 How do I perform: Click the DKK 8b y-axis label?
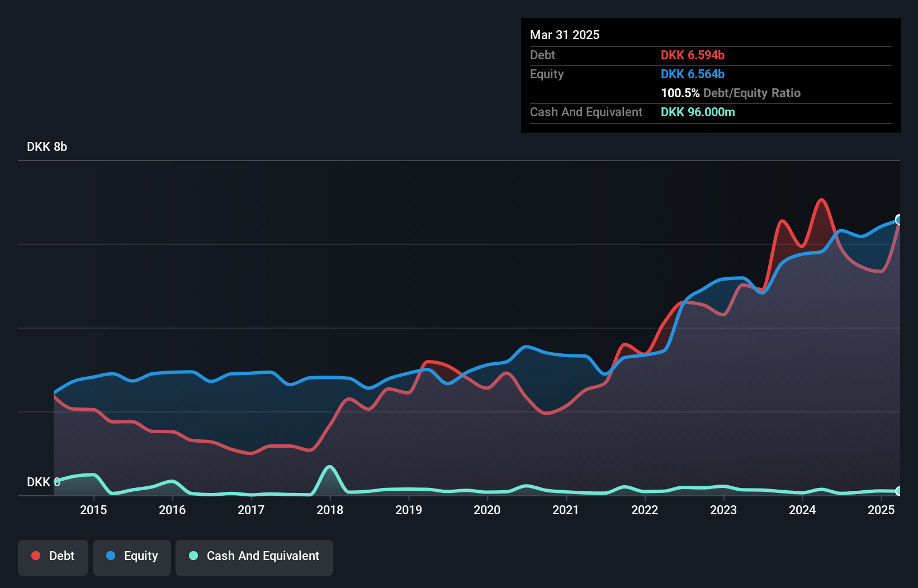click(x=47, y=146)
